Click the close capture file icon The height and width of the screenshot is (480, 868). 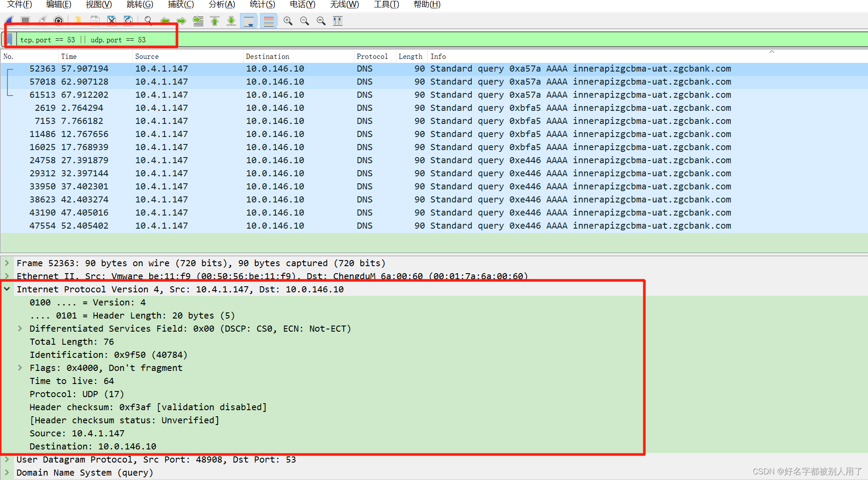click(x=112, y=21)
